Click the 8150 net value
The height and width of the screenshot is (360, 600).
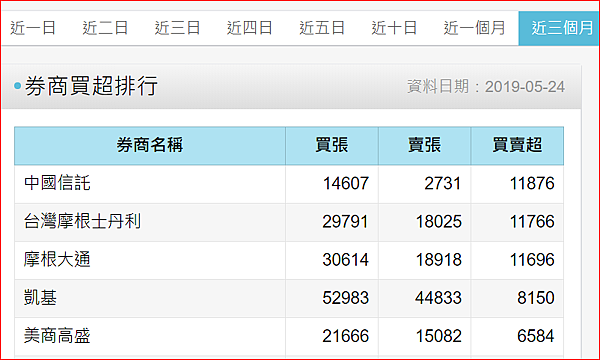tap(536, 298)
